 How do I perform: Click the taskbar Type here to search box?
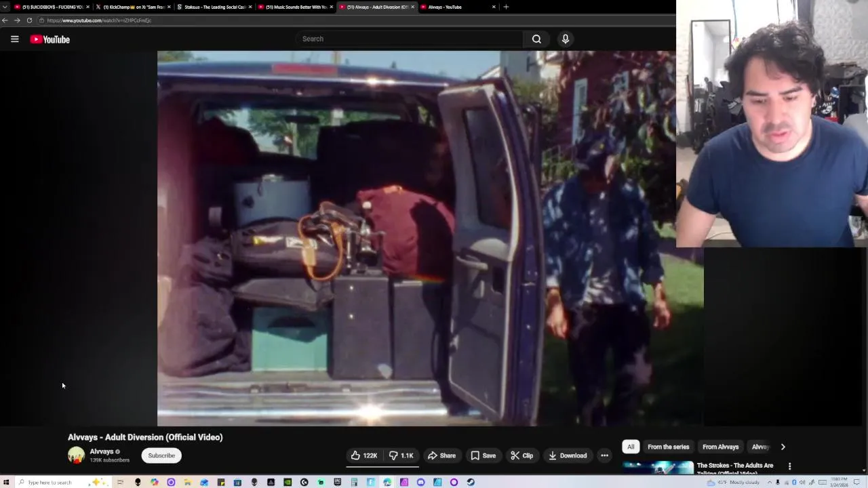[x=62, y=482]
